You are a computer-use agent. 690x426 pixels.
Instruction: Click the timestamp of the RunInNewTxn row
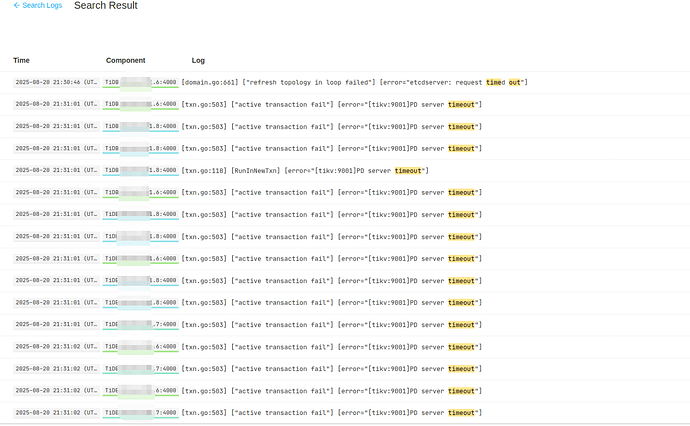coord(56,170)
